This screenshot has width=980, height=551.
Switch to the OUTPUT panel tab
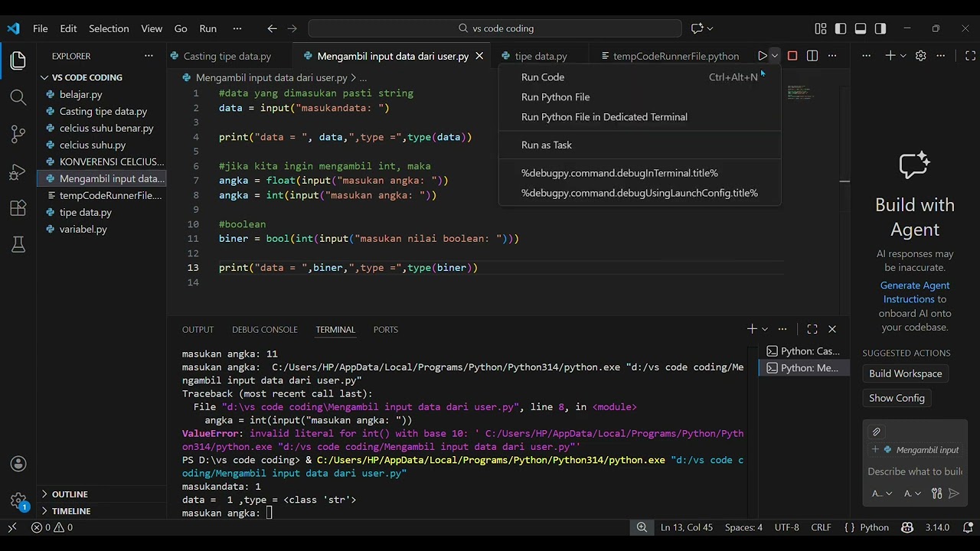[198, 330]
